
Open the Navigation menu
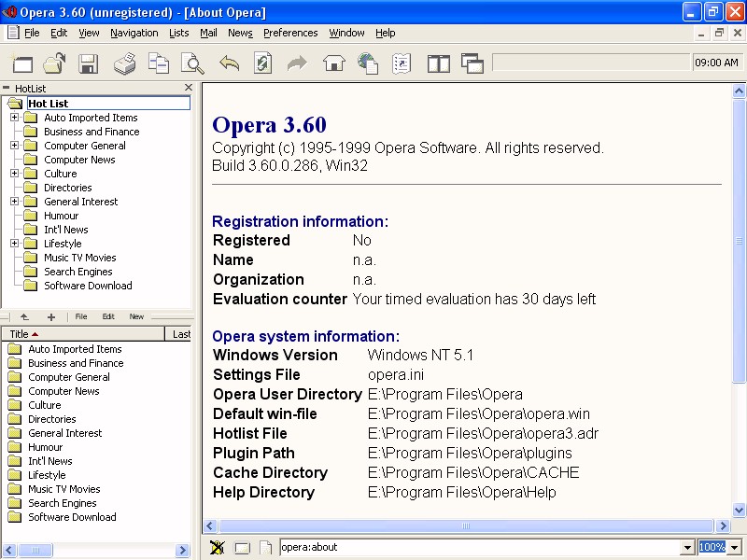click(134, 33)
